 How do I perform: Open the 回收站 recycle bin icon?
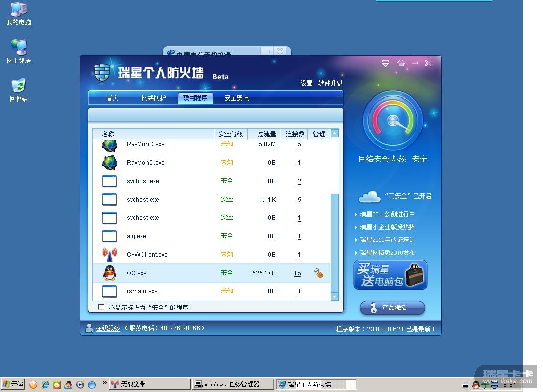[18, 90]
